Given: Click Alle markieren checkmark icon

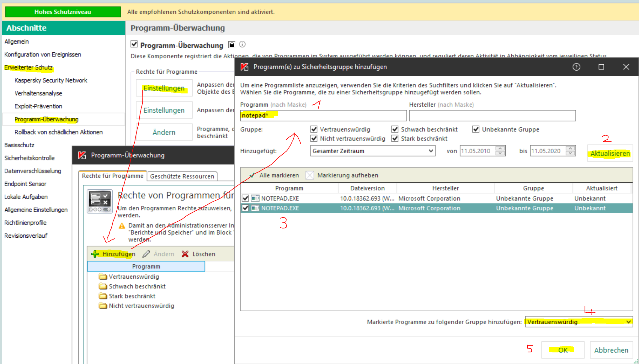Looking at the screenshot, I should point(252,175).
